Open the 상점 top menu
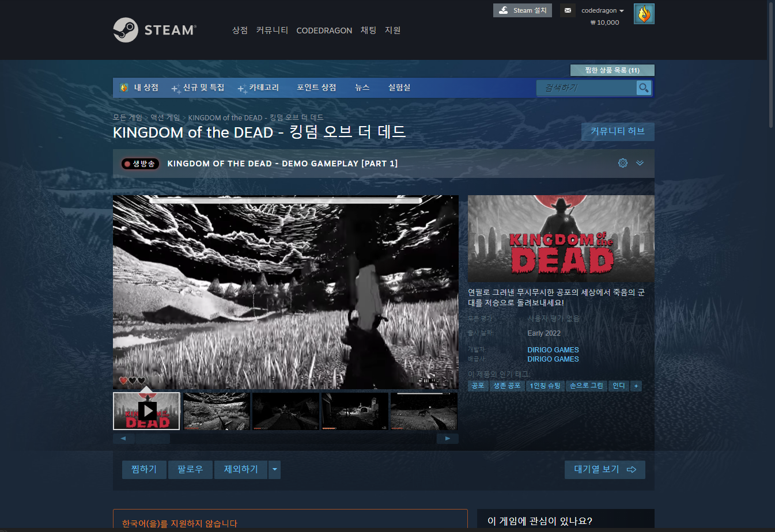The width and height of the screenshot is (775, 532). click(240, 31)
